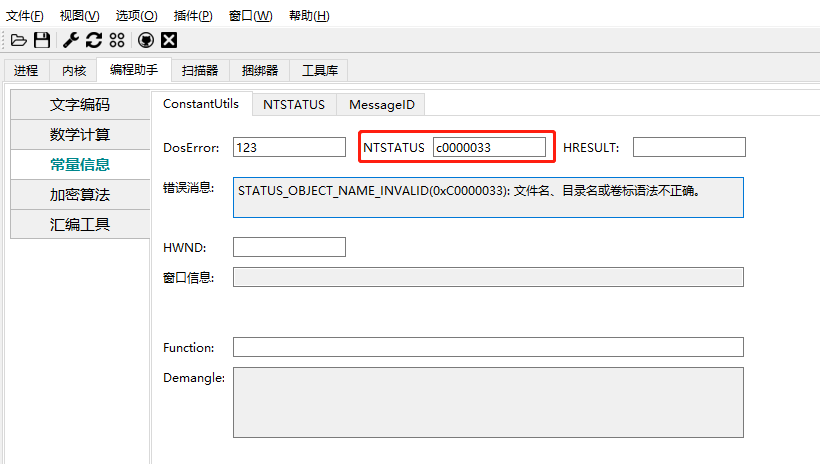Open the wrench settings tool icon
Viewport: 820px width, 464px height.
tap(71, 40)
